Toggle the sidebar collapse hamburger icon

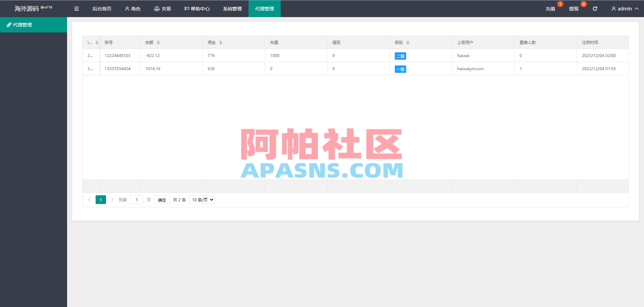click(76, 8)
